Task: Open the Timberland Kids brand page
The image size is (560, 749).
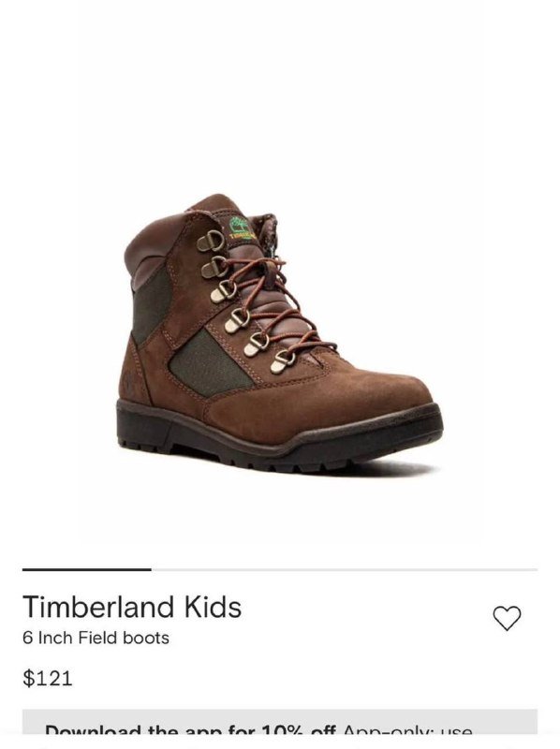Action: [x=132, y=607]
